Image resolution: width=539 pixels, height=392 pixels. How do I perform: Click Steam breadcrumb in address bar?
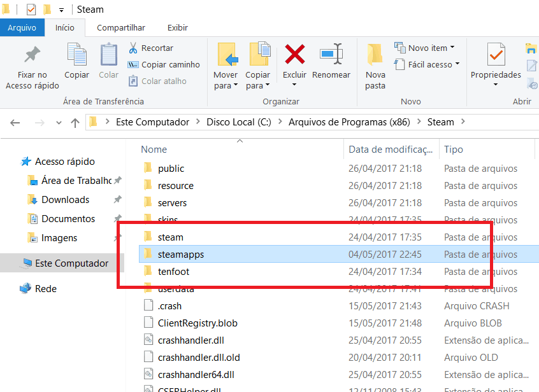pos(441,122)
